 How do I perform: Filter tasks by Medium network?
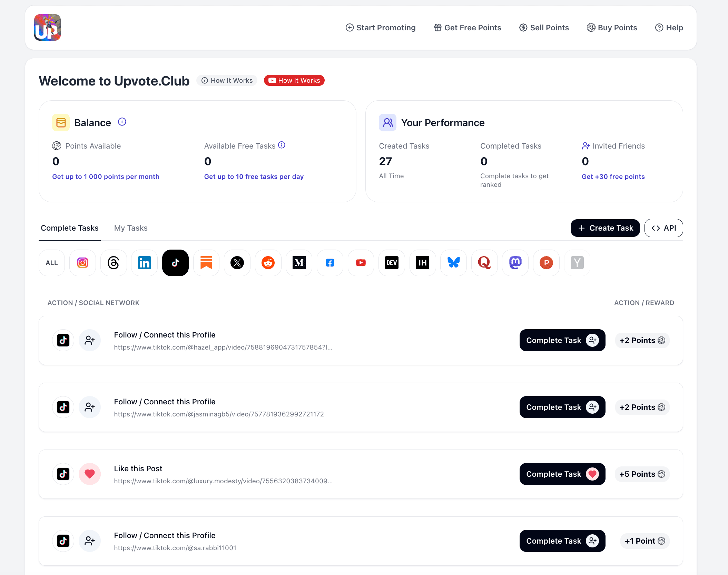299,263
